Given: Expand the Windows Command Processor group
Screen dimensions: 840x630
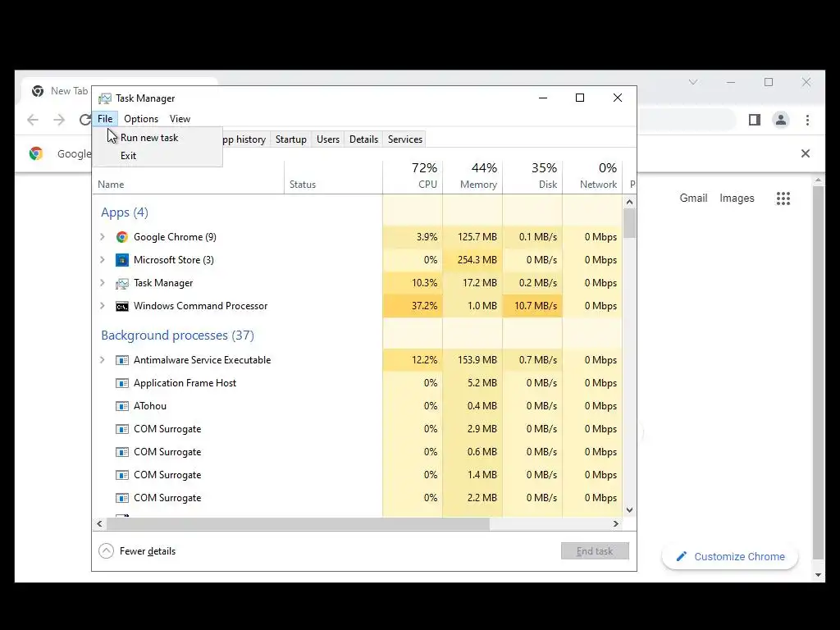Looking at the screenshot, I should point(103,306).
